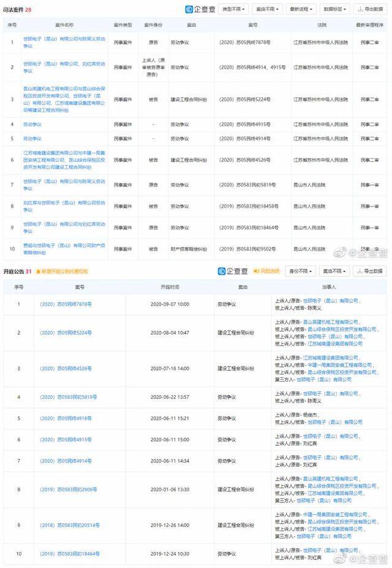Open (2018)苏0583民初20514号 case link
This screenshot has height=568, width=392.
point(69,525)
